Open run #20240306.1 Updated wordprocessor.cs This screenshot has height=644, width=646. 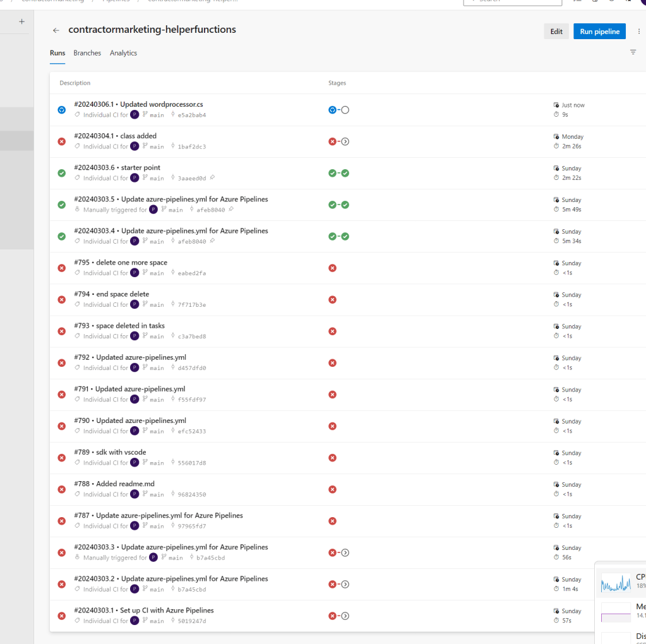point(138,104)
